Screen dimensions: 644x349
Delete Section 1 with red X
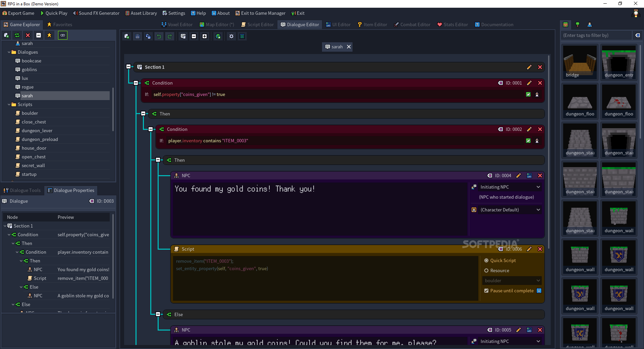point(540,67)
